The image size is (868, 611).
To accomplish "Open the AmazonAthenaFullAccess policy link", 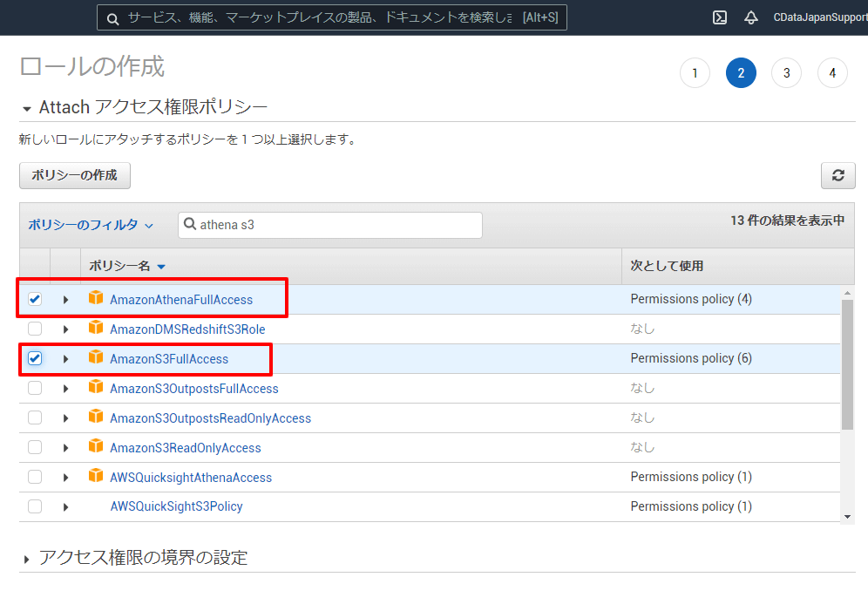I will (x=181, y=300).
